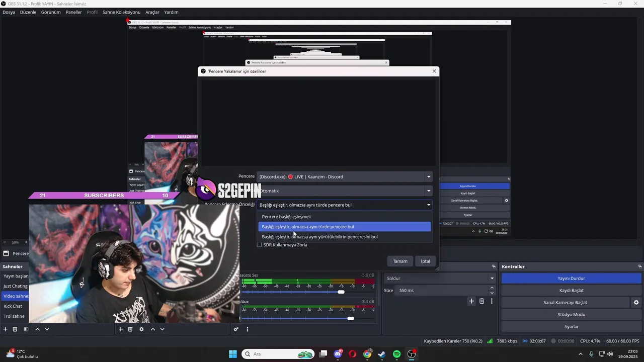Add a new scene with plus icon
The width and height of the screenshot is (644, 362).
pos(6,329)
